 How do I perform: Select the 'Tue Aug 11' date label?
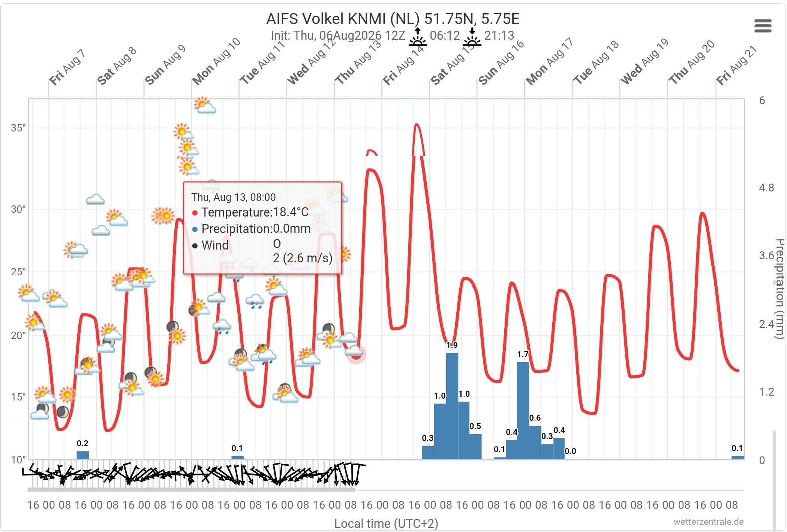click(262, 63)
